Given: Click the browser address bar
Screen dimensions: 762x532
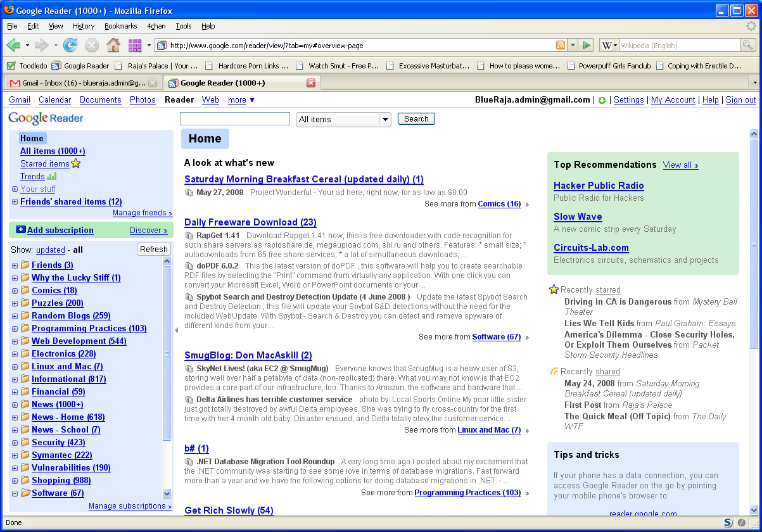Looking at the screenshot, I should (361, 45).
